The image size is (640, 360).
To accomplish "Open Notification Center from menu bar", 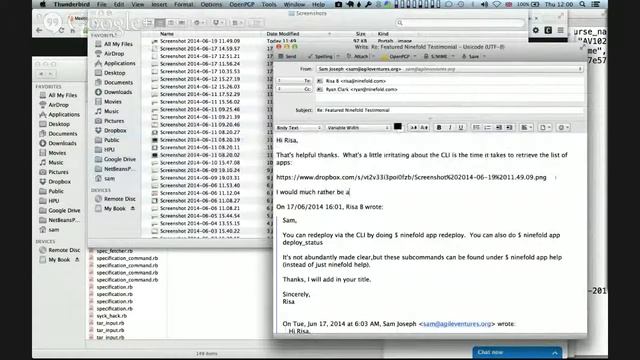I will 596,4.
